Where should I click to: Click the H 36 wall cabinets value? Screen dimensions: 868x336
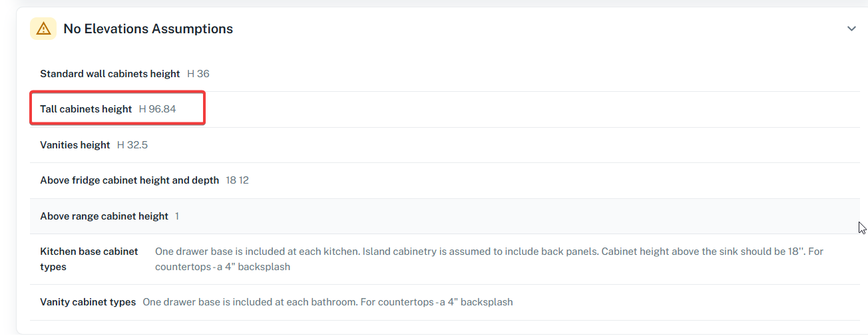198,74
